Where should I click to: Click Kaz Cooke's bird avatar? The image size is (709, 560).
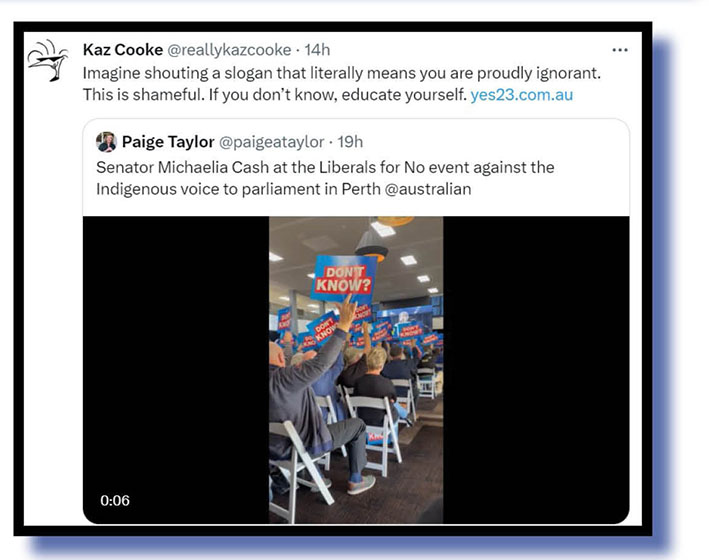coord(48,61)
